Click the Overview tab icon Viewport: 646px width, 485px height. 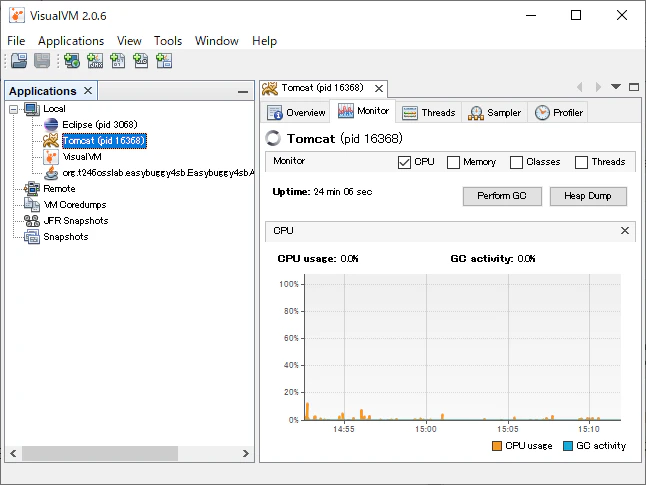(x=274, y=112)
